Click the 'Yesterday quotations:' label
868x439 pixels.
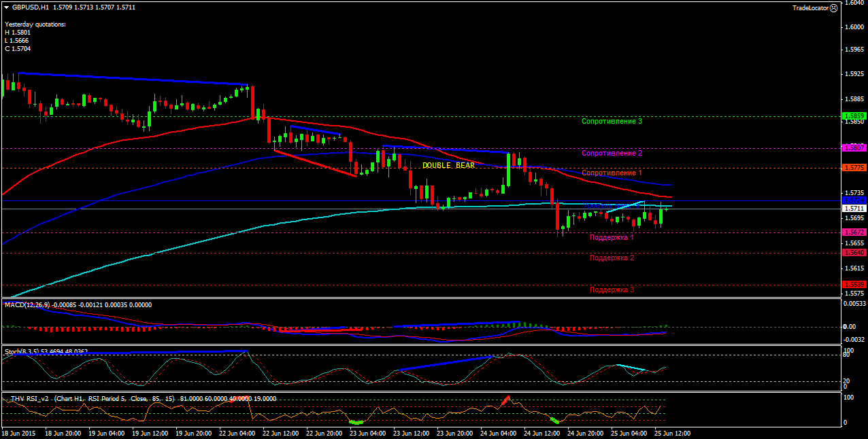[35, 24]
